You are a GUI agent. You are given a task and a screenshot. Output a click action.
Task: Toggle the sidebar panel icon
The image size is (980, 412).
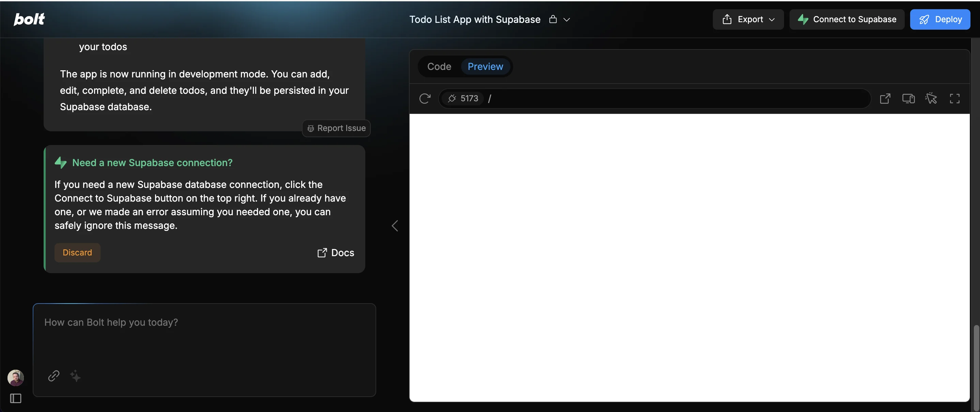pos(16,398)
